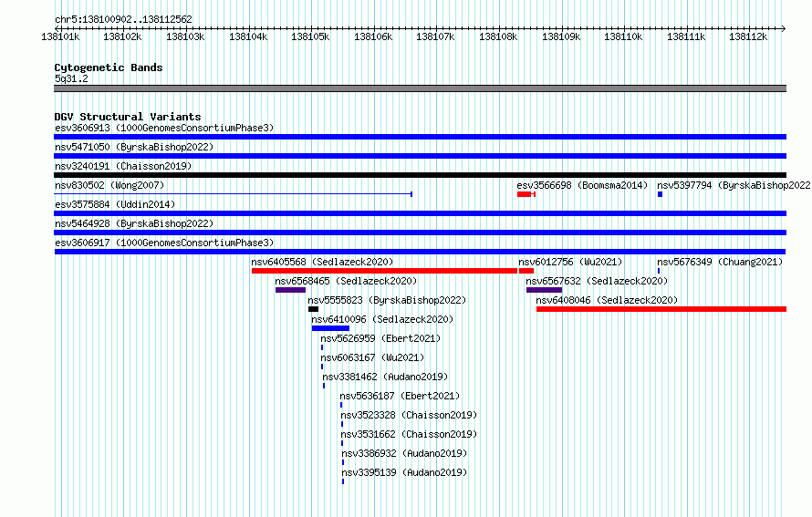Screen dimensions: 812x517
Task: Click the nsv6568465 (Sedlazeck2020) label
Action: pyautogui.click(x=346, y=281)
